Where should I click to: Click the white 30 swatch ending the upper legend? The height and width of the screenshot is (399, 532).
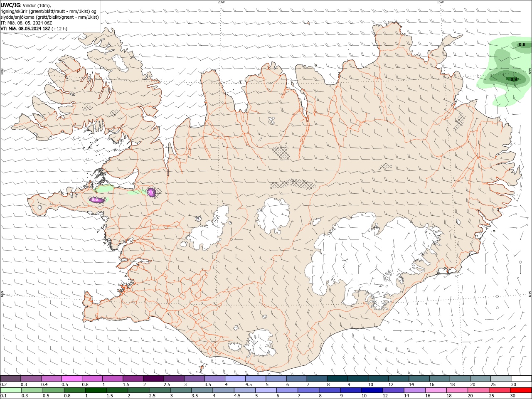[x=521, y=379]
